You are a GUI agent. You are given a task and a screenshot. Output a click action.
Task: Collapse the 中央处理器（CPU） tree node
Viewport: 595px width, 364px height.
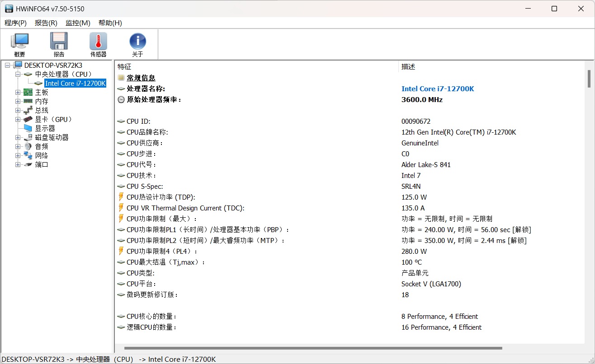click(x=18, y=74)
